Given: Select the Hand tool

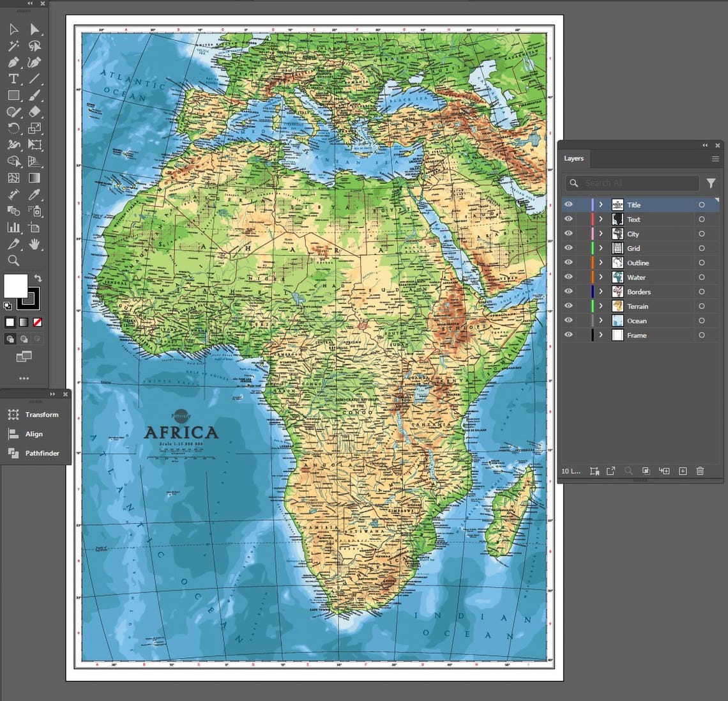Looking at the screenshot, I should 34,244.
